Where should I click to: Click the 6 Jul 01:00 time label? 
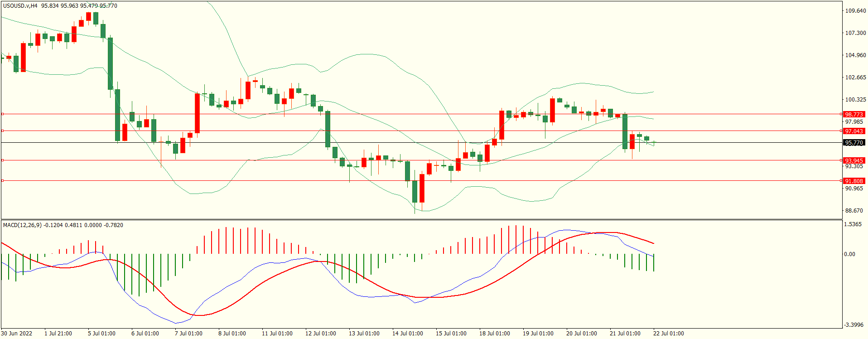pos(145,334)
